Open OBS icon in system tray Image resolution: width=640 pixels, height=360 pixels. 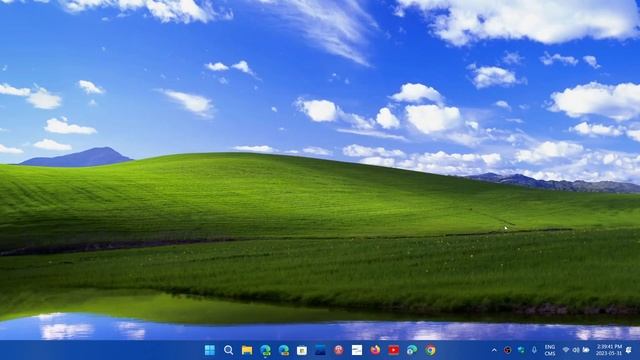tap(507, 350)
